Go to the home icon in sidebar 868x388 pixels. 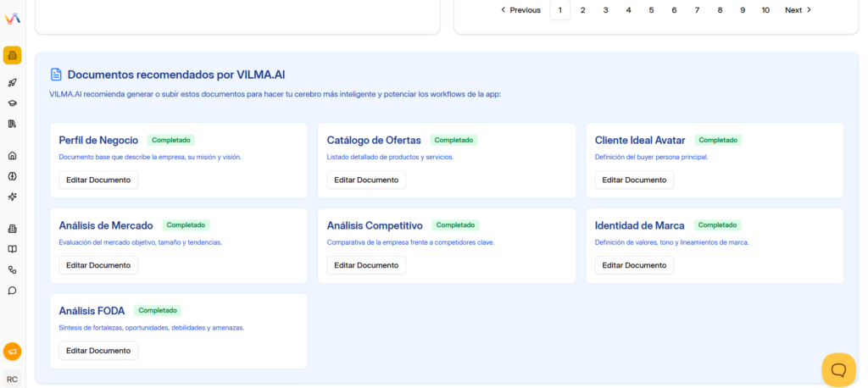coord(12,156)
